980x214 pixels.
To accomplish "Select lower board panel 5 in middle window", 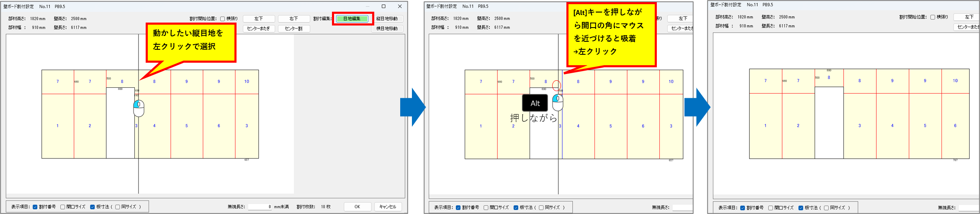I will 611,126.
